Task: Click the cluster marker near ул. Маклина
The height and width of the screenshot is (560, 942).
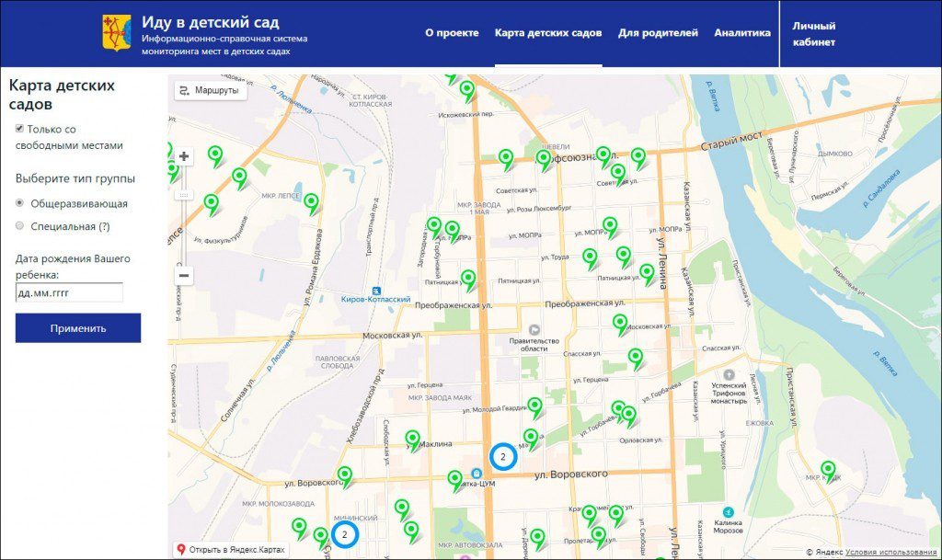Action: tap(503, 456)
